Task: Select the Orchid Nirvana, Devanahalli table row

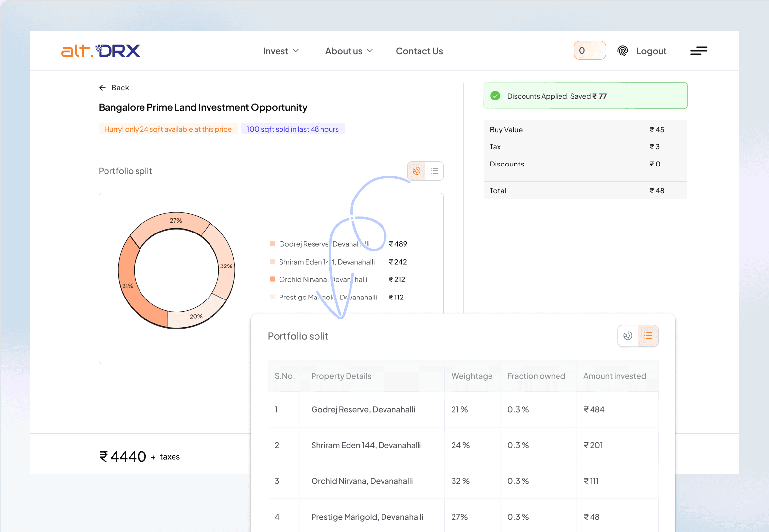Action: point(463,481)
